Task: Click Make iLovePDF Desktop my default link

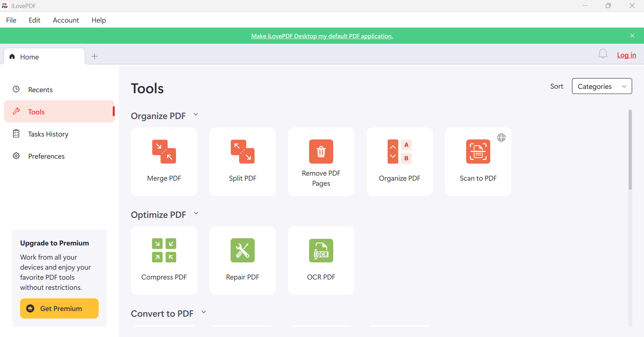Action: click(322, 36)
